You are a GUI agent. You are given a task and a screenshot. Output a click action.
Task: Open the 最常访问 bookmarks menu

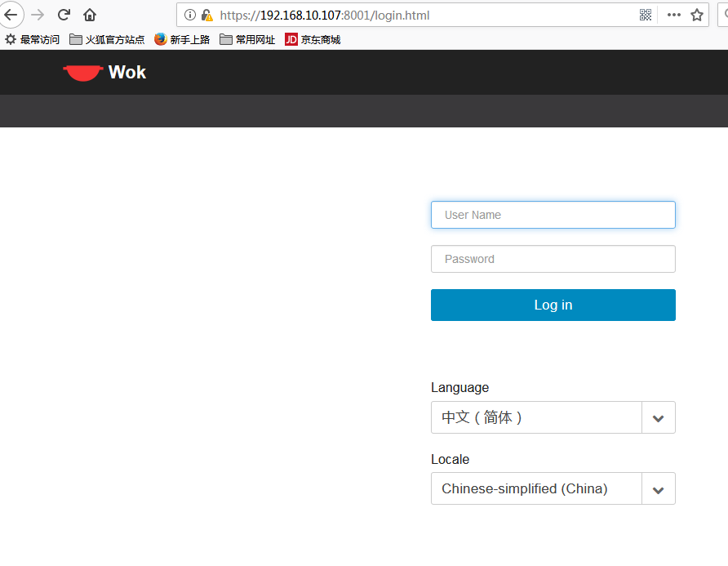32,39
